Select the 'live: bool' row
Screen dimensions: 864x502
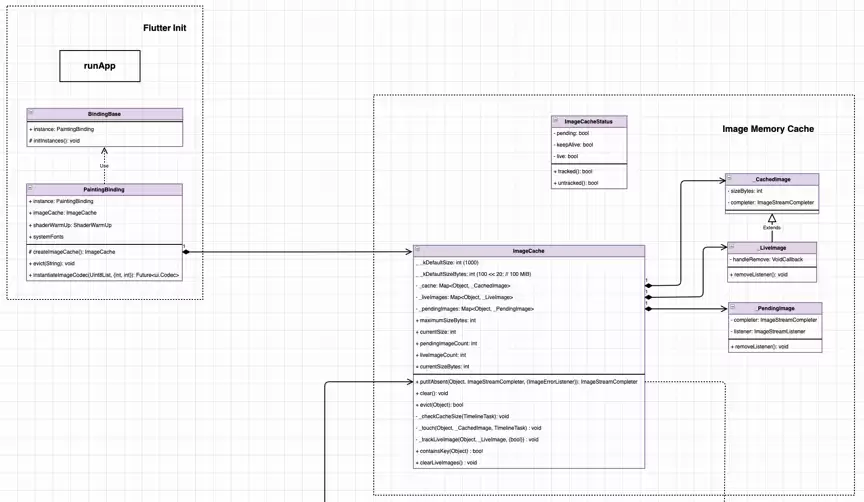[x=589, y=156]
